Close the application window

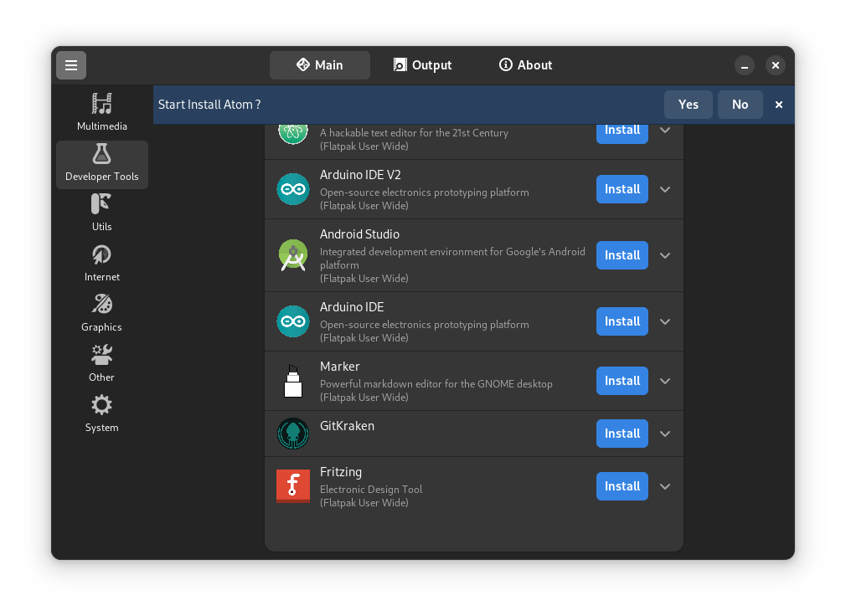(x=776, y=65)
